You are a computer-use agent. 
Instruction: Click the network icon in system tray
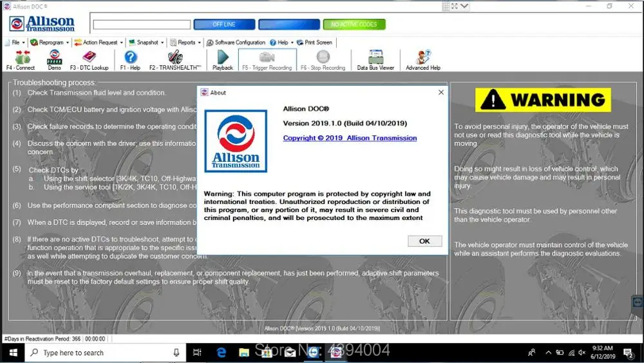point(571,352)
